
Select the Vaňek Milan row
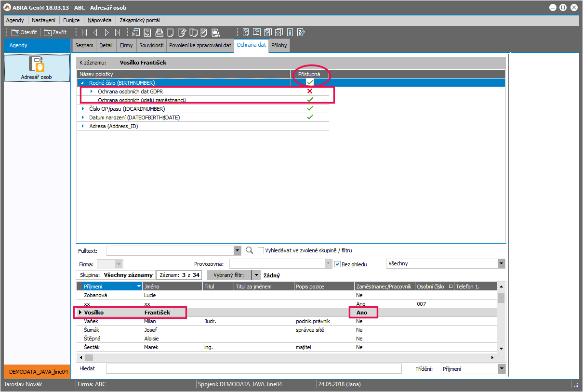pyautogui.click(x=287, y=321)
